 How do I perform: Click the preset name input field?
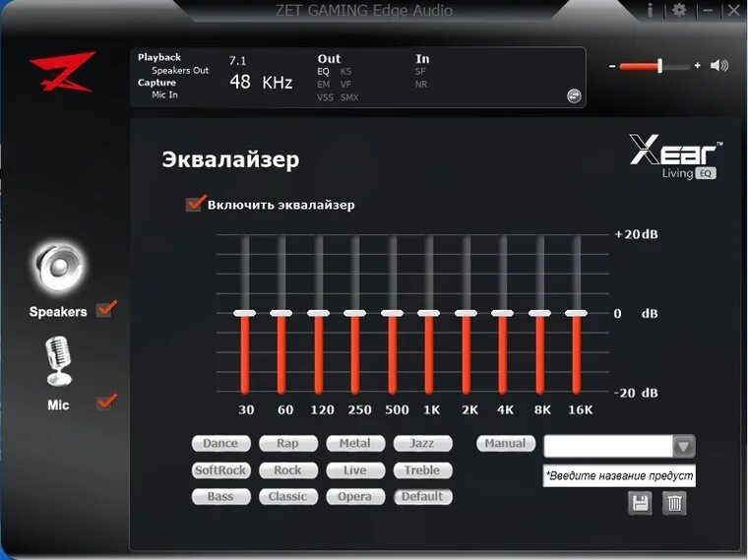tap(619, 475)
